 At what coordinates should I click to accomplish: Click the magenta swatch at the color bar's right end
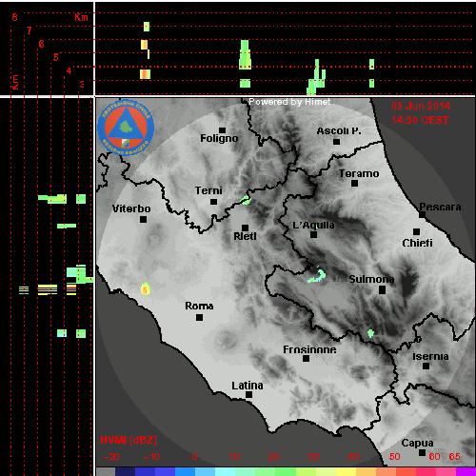(466, 471)
